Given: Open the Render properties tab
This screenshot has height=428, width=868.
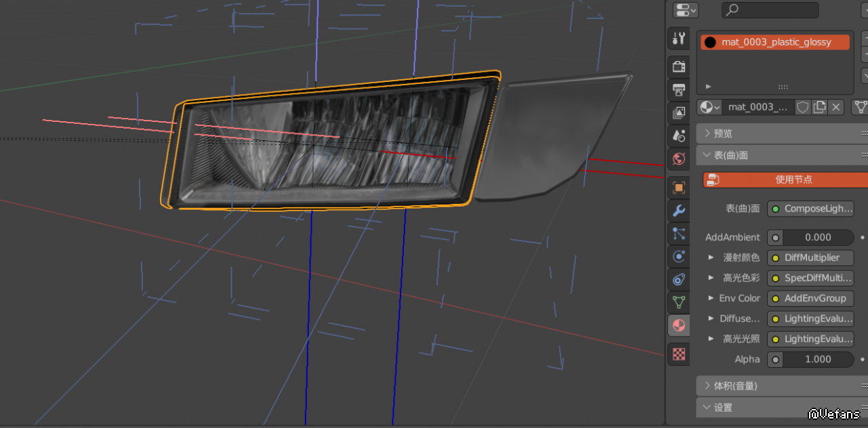Looking at the screenshot, I should pyautogui.click(x=678, y=66).
